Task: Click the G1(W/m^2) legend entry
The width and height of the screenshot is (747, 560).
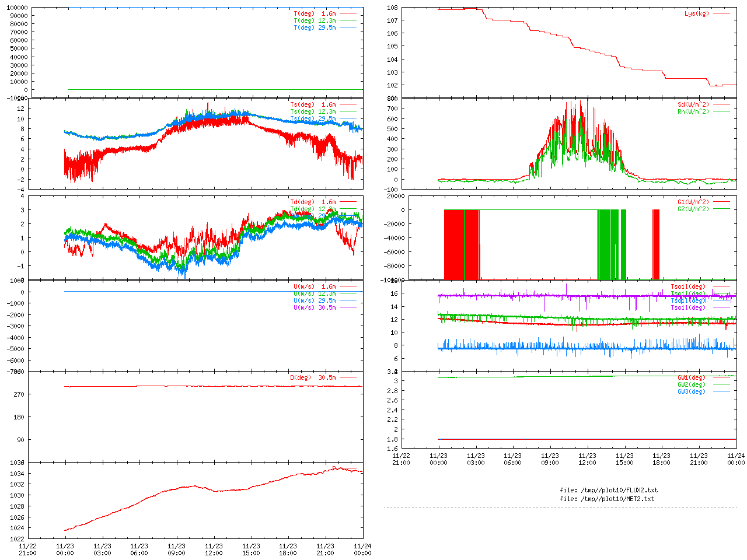Action: click(693, 202)
